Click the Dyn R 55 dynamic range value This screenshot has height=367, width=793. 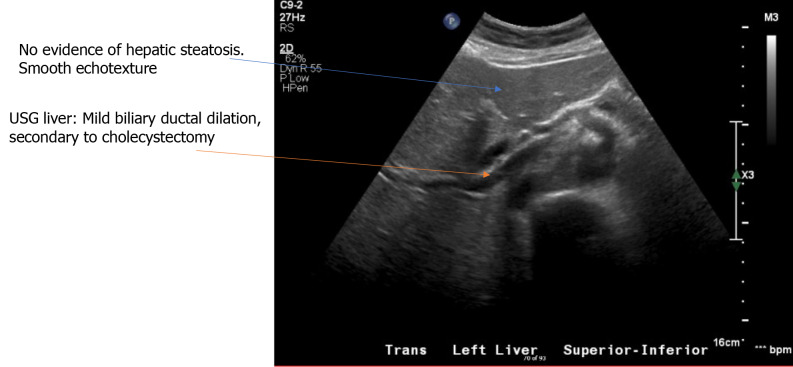click(301, 69)
